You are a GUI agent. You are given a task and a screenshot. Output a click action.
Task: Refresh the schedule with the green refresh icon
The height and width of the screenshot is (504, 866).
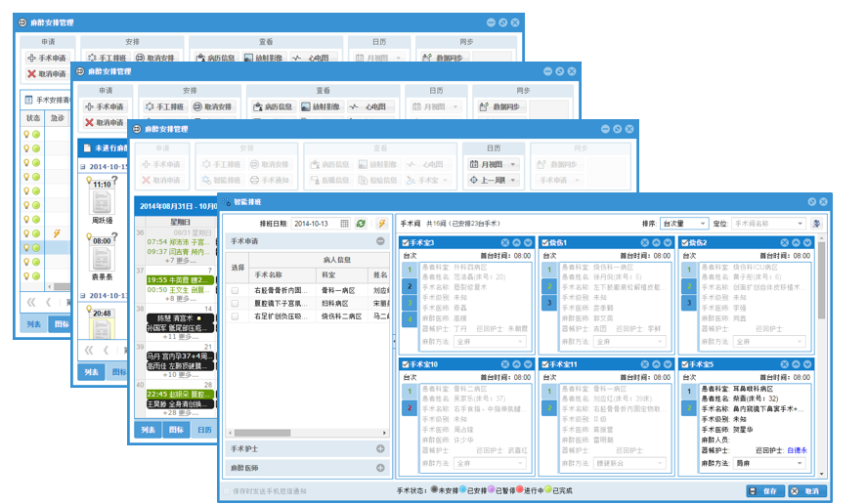361,224
